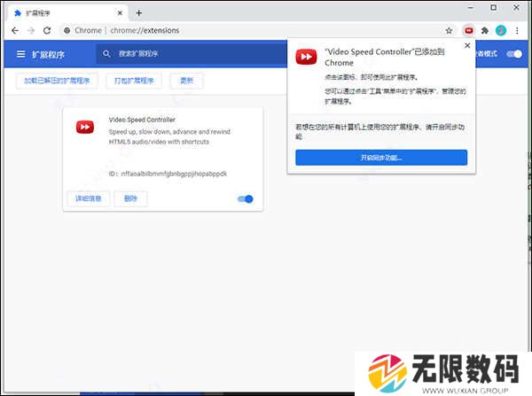Reload the extensions page

[47, 30]
